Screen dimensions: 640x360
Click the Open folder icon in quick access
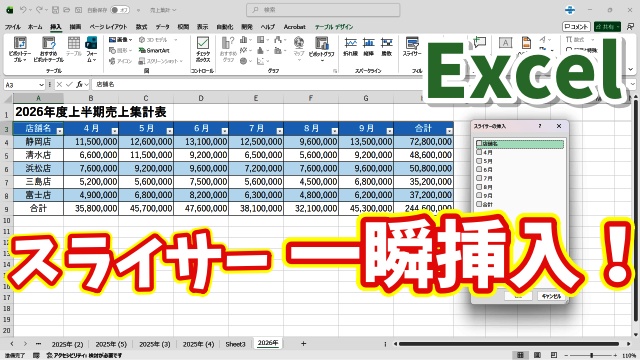(x=67, y=10)
